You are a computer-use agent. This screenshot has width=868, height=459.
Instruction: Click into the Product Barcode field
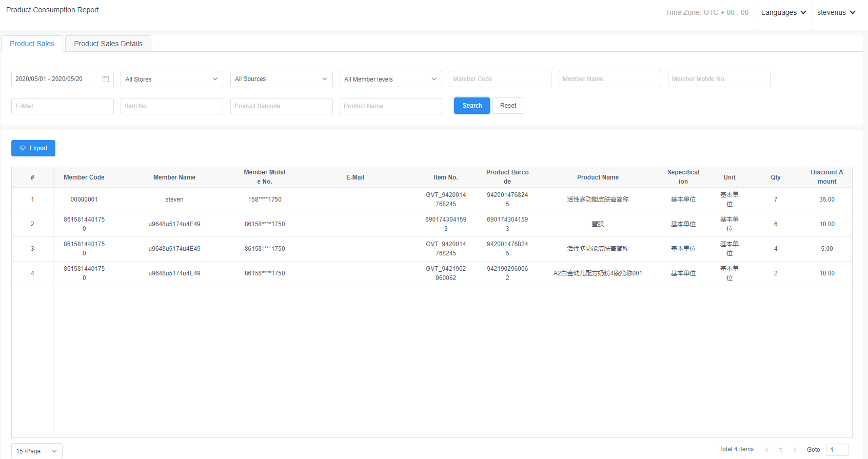(x=281, y=106)
